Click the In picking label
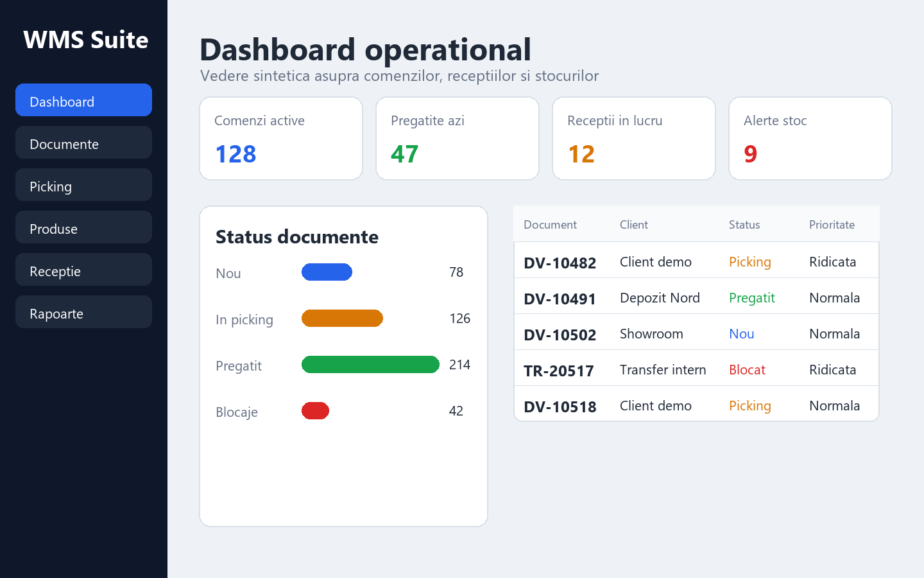 coord(244,320)
